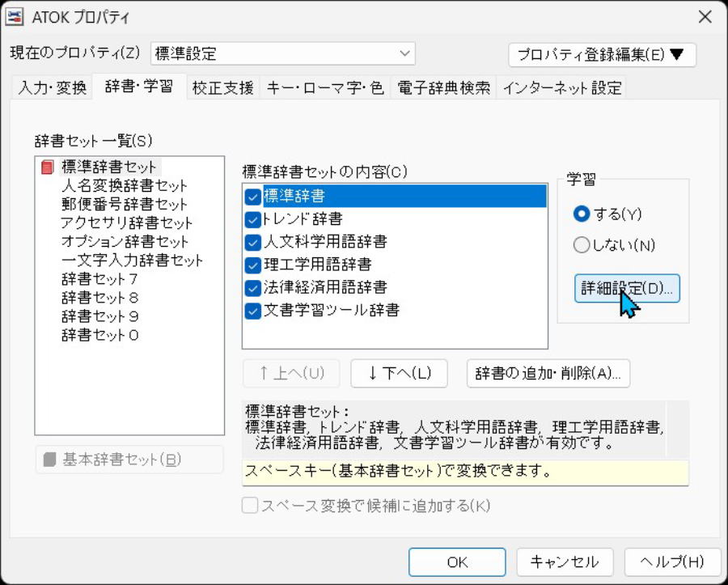Screen dimensions: 728x585
Task: Select 人名変換辞書セット in the list
Action: (124, 186)
